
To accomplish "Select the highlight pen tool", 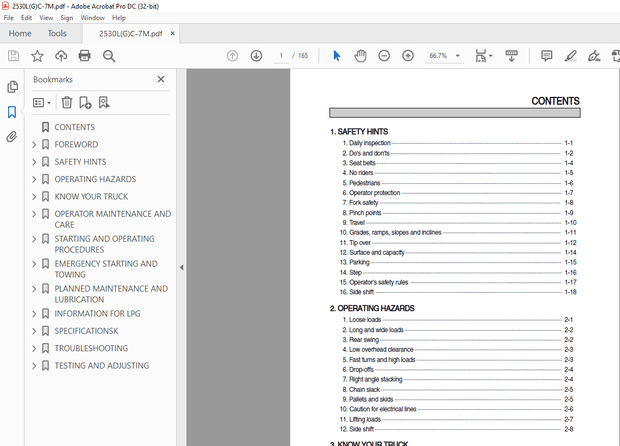I will (x=571, y=56).
